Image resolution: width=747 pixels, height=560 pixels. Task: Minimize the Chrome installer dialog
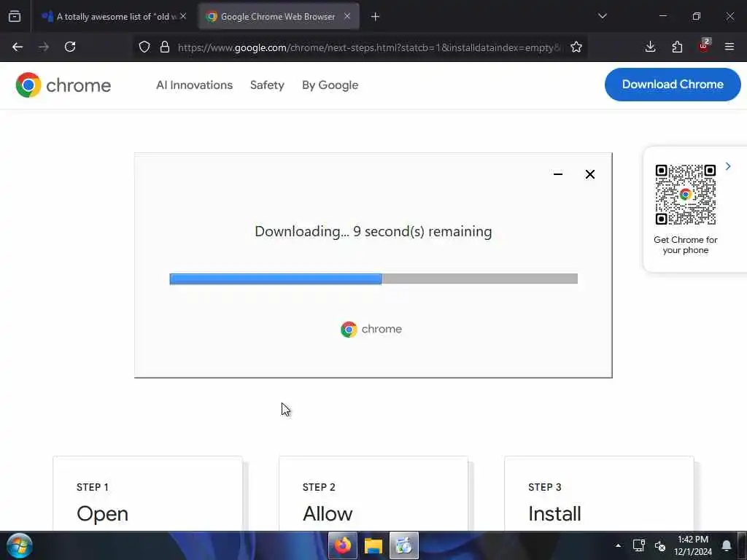(x=558, y=174)
